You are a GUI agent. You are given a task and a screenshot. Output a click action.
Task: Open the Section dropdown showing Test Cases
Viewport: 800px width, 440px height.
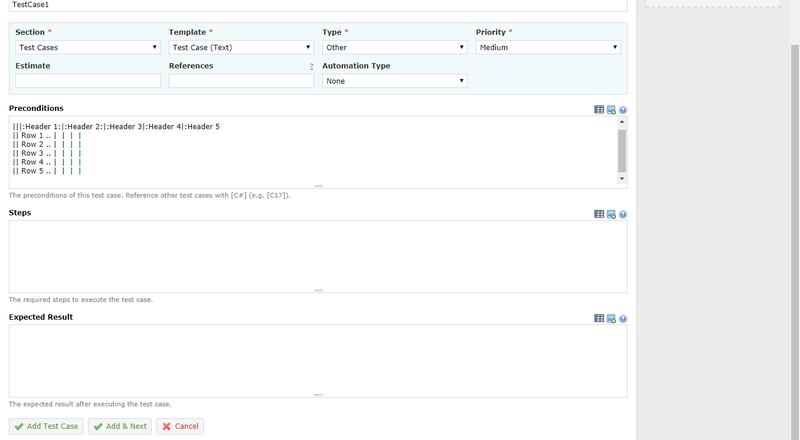point(88,47)
